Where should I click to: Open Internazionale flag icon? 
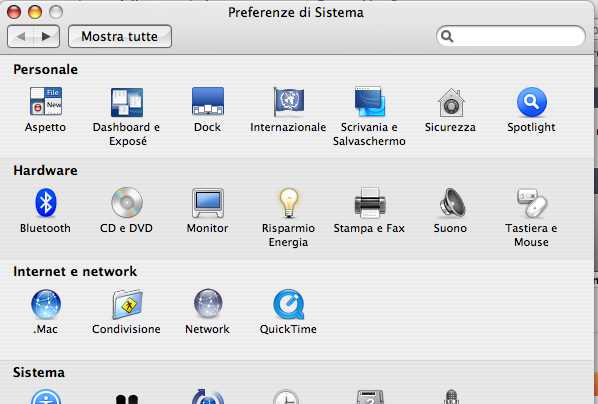[288, 101]
